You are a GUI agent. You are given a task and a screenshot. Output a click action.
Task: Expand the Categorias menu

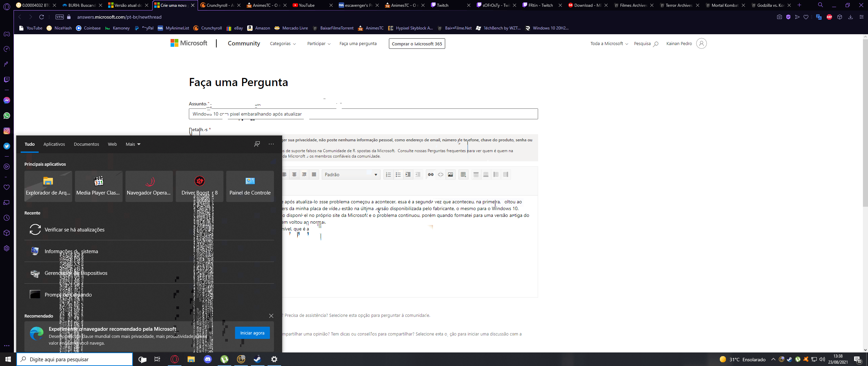[283, 44]
